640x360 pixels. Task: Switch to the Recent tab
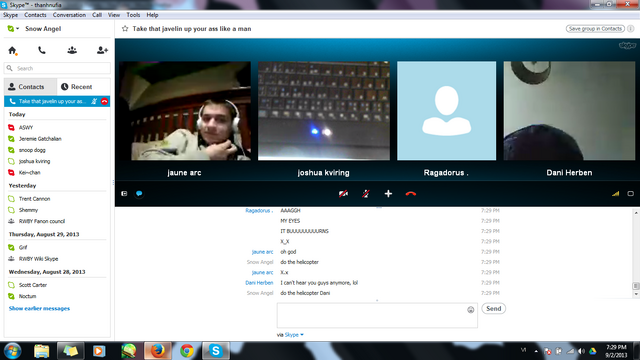77,87
